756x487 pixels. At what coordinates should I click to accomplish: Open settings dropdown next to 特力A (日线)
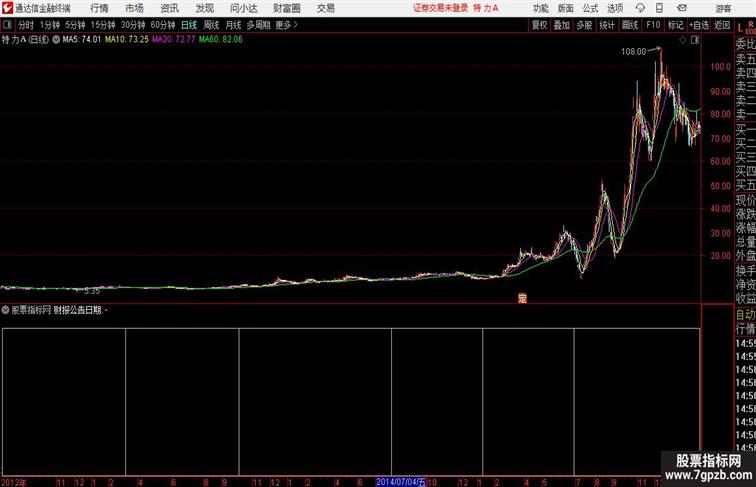click(x=56, y=40)
